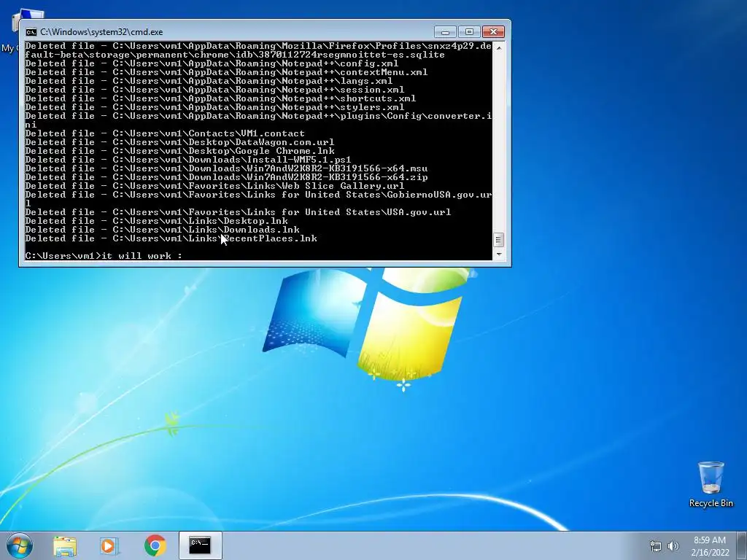Open the cmd.exe title bar system icon

coord(31,32)
